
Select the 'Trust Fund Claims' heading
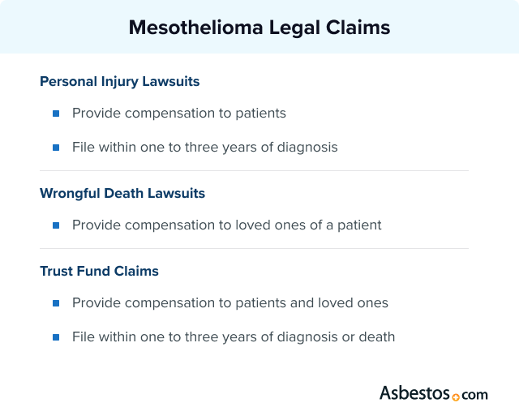point(99,272)
